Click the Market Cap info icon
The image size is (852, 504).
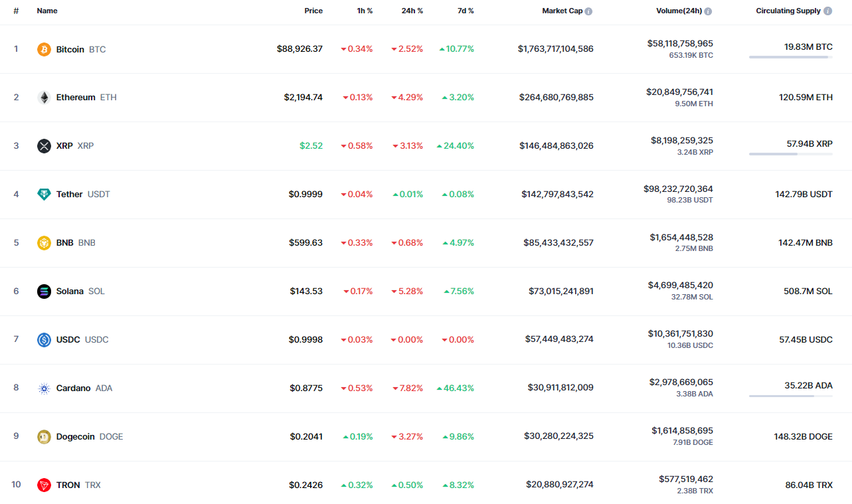pyautogui.click(x=588, y=11)
